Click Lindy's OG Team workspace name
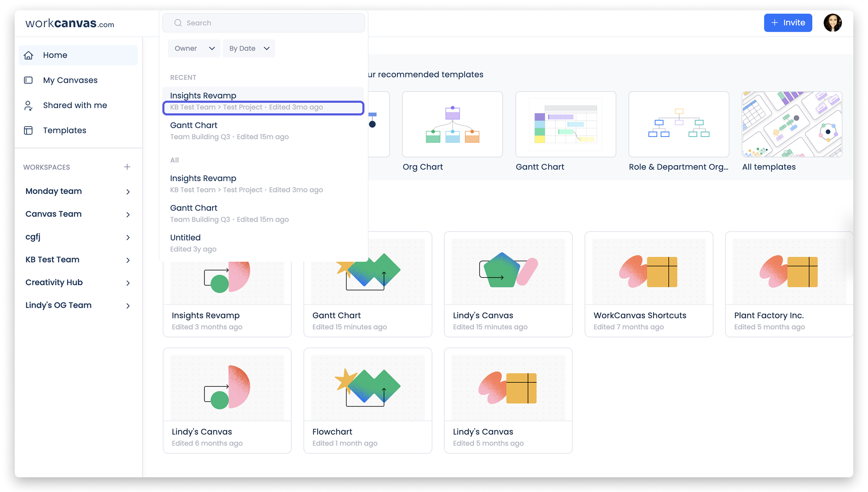This screenshot has width=868, height=492. (58, 305)
